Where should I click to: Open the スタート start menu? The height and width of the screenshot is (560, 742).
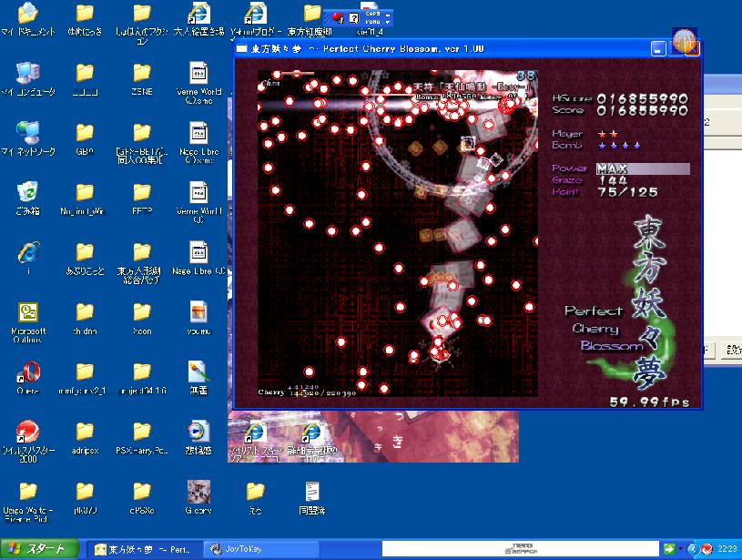click(39, 549)
